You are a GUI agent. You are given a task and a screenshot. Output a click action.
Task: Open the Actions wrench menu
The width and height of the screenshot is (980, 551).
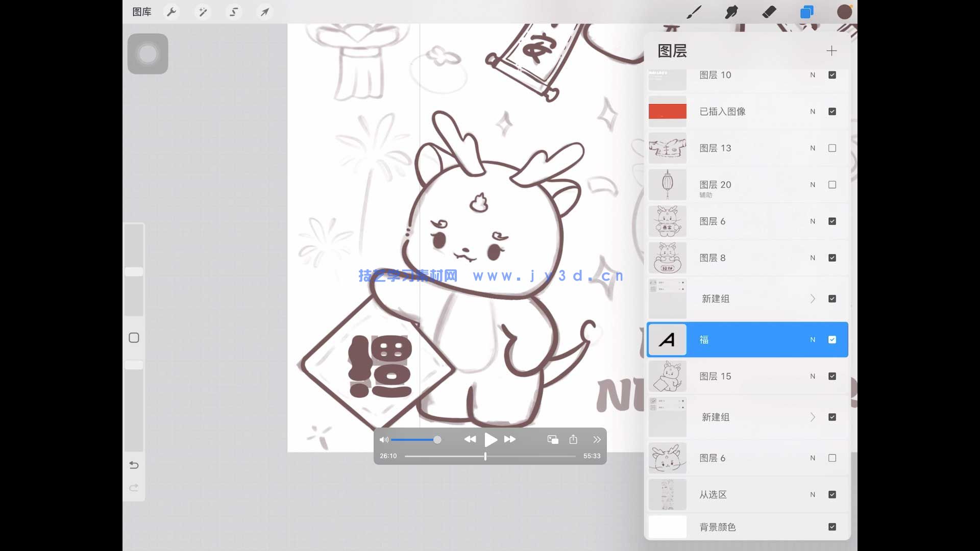point(171,11)
